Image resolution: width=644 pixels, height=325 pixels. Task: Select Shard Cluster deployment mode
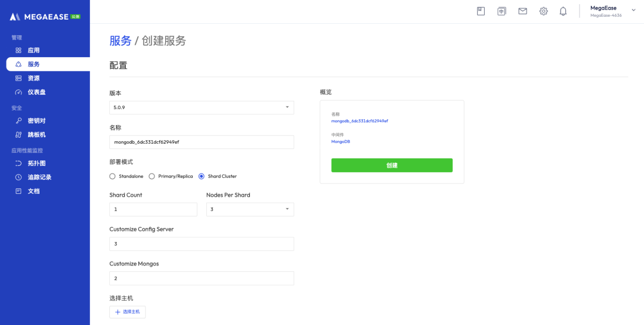coord(202,177)
